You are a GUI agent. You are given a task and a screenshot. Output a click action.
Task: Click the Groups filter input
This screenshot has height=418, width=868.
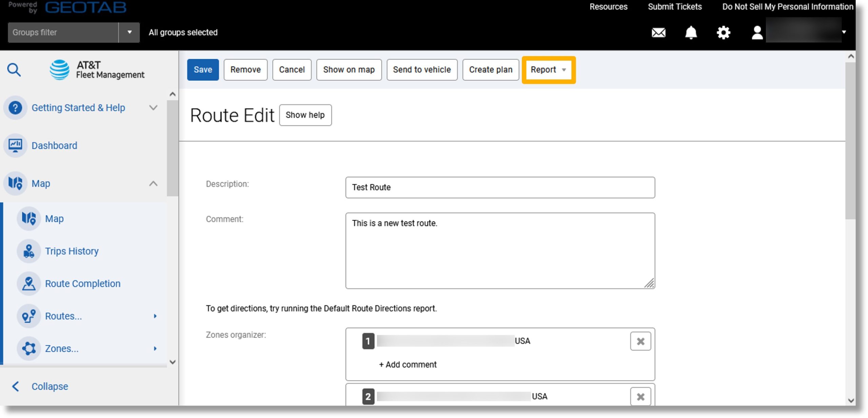pyautogui.click(x=63, y=33)
